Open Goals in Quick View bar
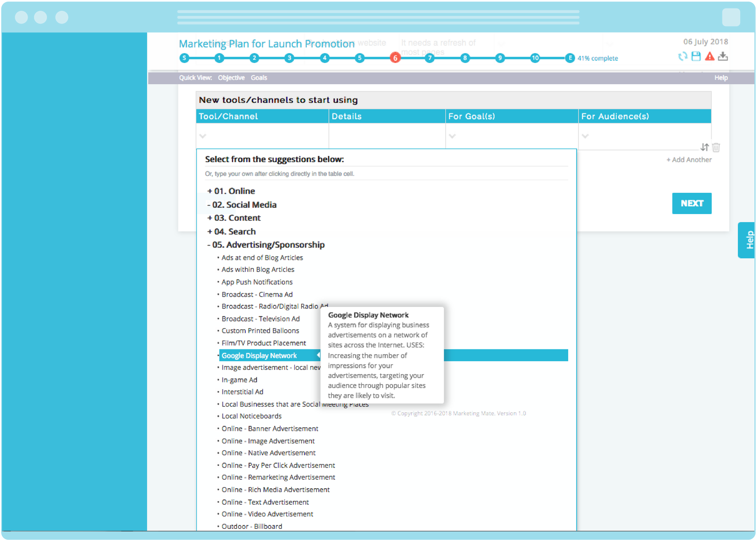 (259, 78)
